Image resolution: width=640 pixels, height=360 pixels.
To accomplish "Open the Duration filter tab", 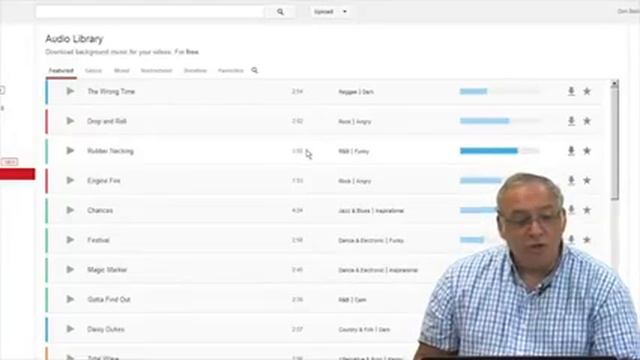I will (x=195, y=71).
